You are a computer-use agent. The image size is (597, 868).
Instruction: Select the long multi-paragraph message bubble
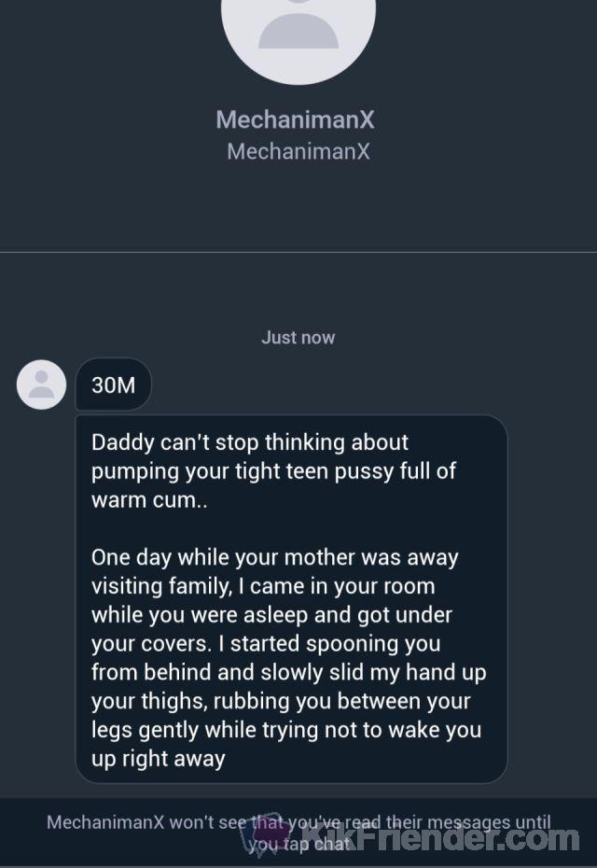(291, 599)
